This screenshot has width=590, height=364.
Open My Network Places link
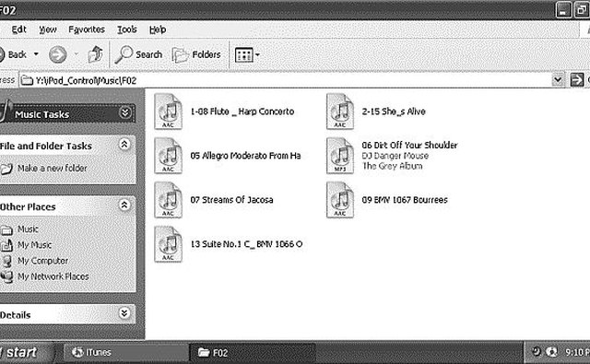(x=53, y=276)
